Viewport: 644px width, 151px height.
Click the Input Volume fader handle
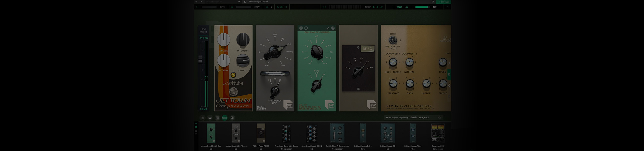200,59
